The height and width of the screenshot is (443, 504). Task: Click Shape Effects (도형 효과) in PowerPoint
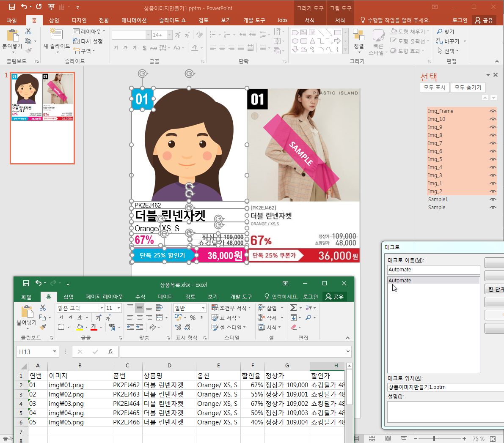click(x=407, y=51)
